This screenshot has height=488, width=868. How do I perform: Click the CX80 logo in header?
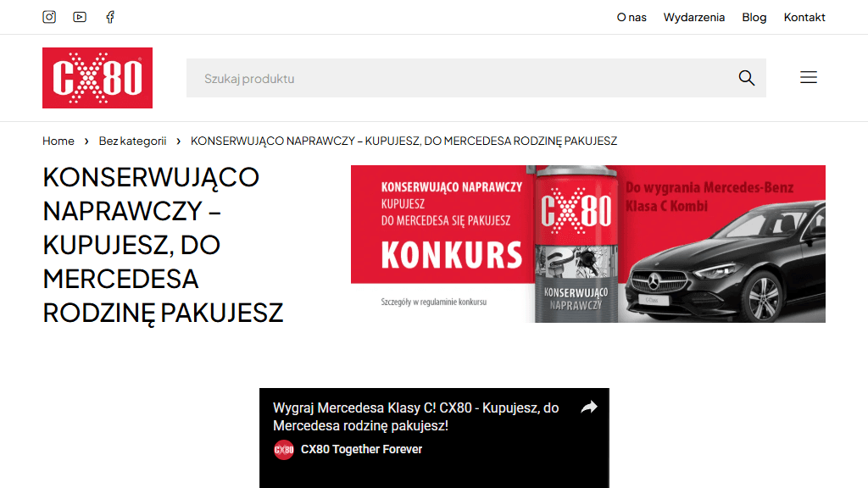pos(97,78)
